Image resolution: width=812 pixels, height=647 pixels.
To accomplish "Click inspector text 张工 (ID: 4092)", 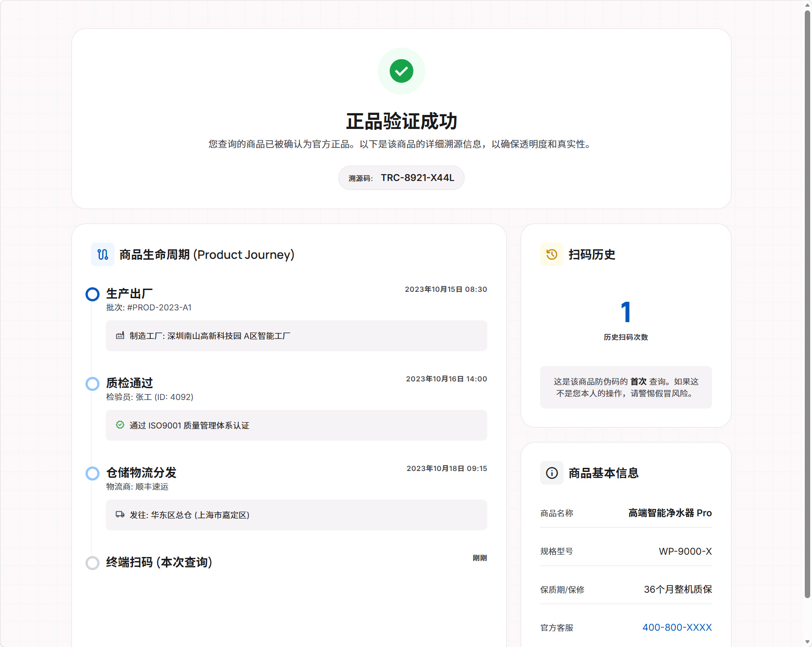I will coord(164,397).
